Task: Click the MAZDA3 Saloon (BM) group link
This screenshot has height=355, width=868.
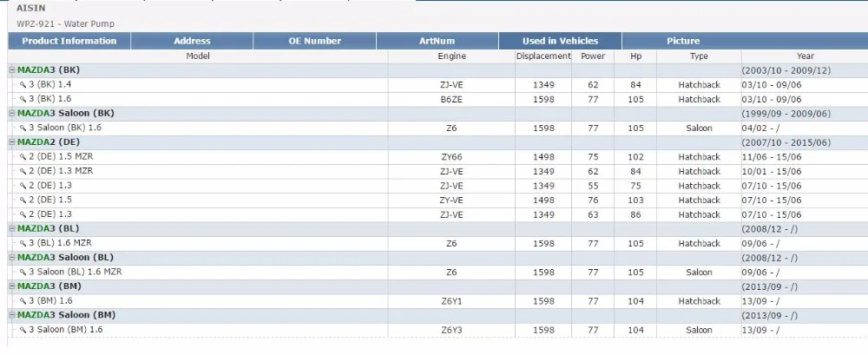Action: (x=67, y=315)
